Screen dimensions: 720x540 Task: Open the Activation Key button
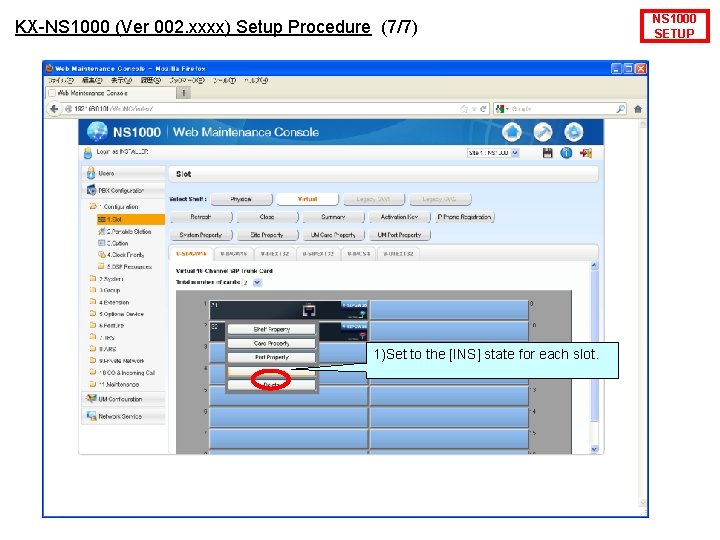pyautogui.click(x=399, y=217)
